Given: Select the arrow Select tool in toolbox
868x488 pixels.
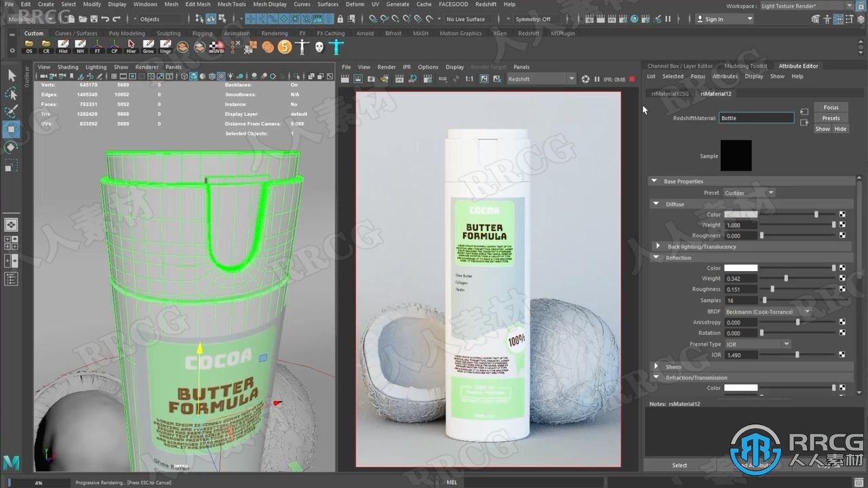Looking at the screenshot, I should click(x=12, y=75).
